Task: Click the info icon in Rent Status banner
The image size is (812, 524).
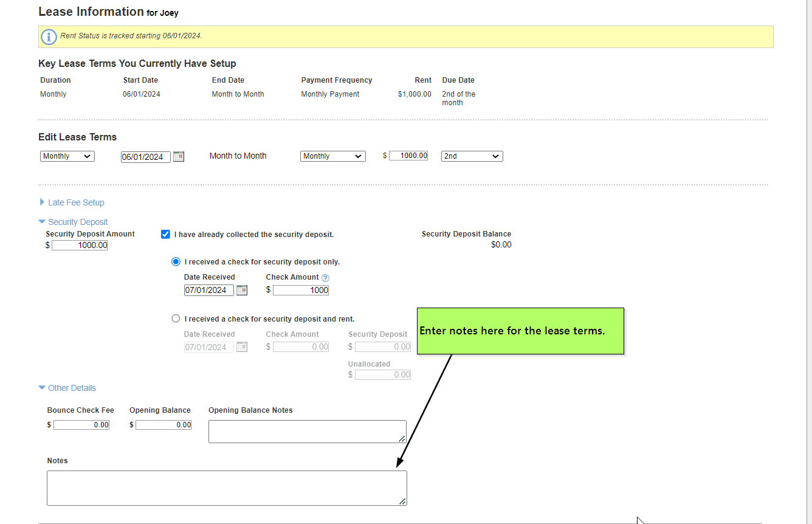Action: tap(49, 36)
